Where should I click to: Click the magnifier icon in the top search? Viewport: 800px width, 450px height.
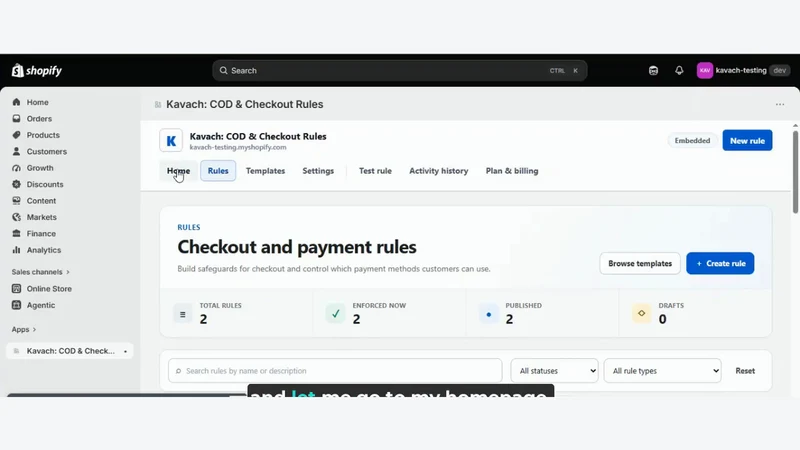[223, 70]
